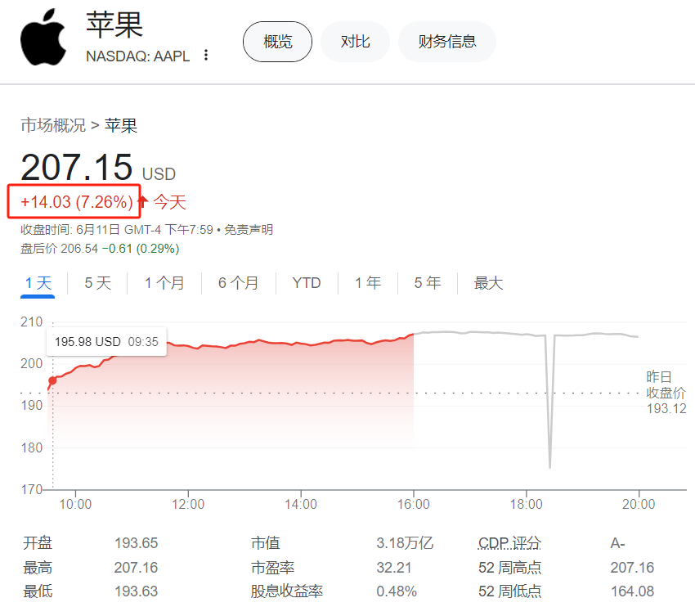Select the starting point marker on the chart line

(52, 380)
